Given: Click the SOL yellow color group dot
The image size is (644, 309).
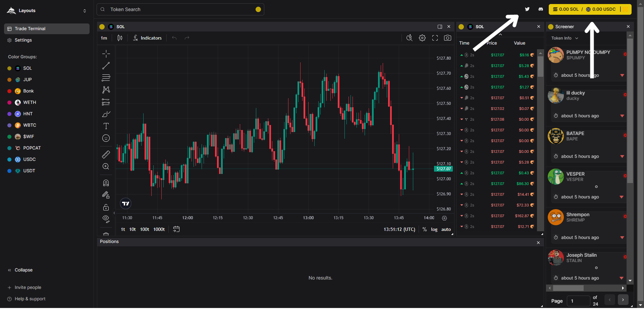Looking at the screenshot, I should click(x=9, y=68).
